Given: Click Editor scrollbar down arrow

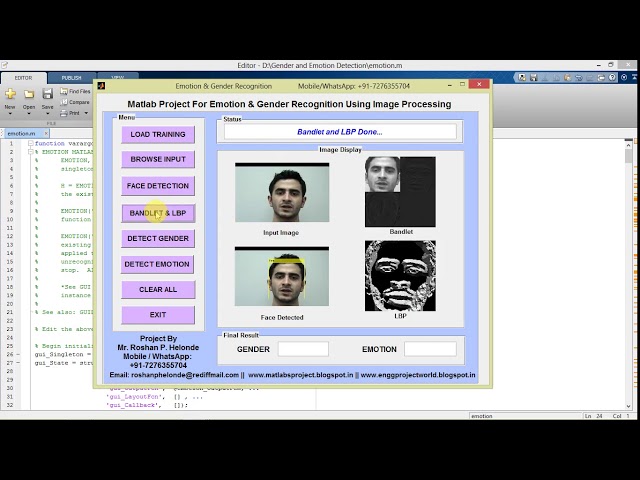Looking at the screenshot, I should point(629,406).
